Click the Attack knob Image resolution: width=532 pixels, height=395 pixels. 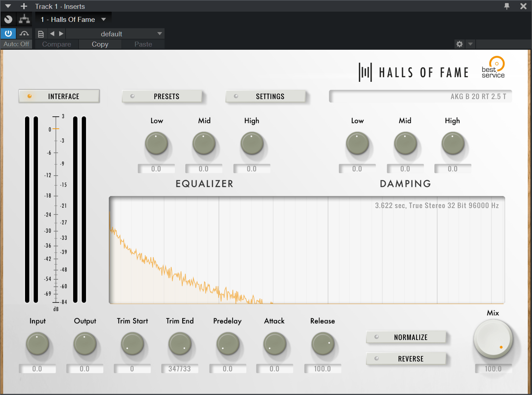275,344
